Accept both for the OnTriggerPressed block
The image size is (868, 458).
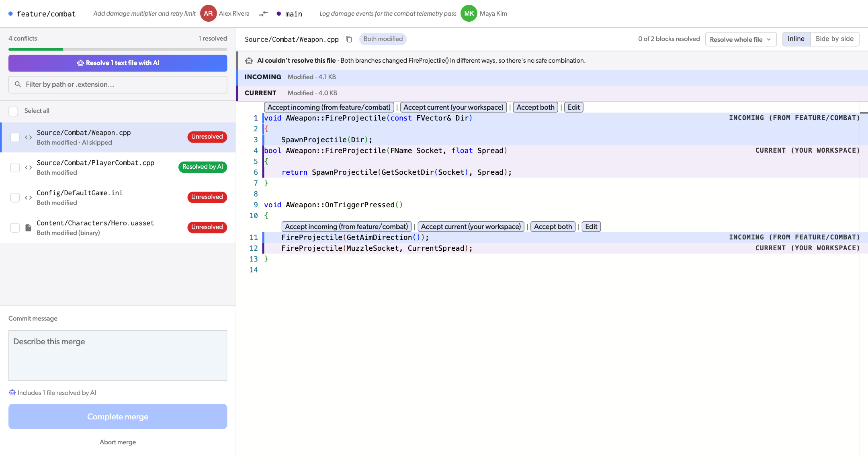[x=553, y=227]
